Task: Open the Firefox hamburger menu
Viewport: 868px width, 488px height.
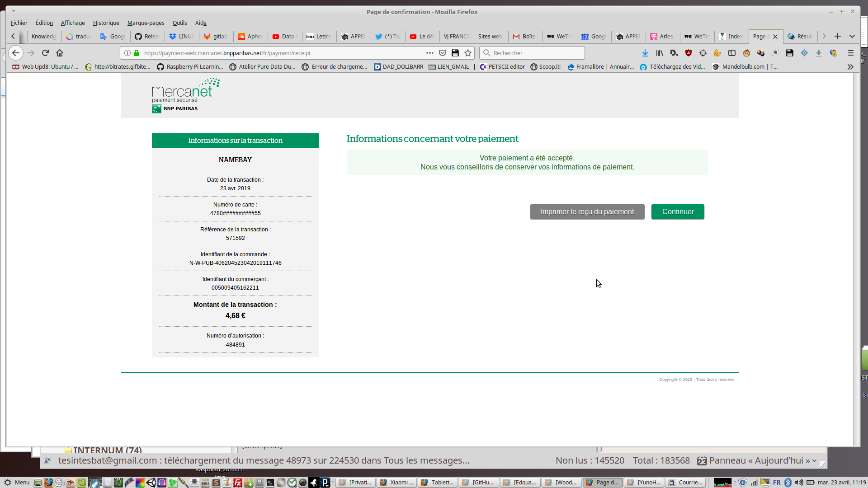Action: coord(850,53)
